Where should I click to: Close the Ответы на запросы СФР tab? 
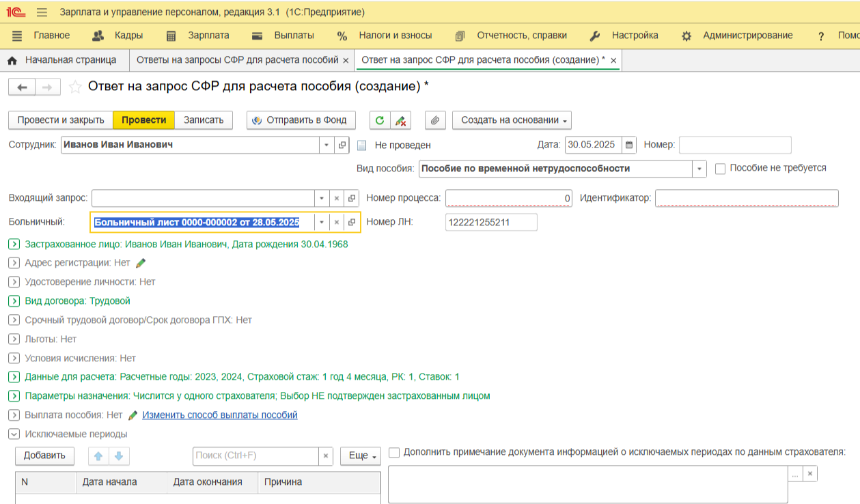346,61
